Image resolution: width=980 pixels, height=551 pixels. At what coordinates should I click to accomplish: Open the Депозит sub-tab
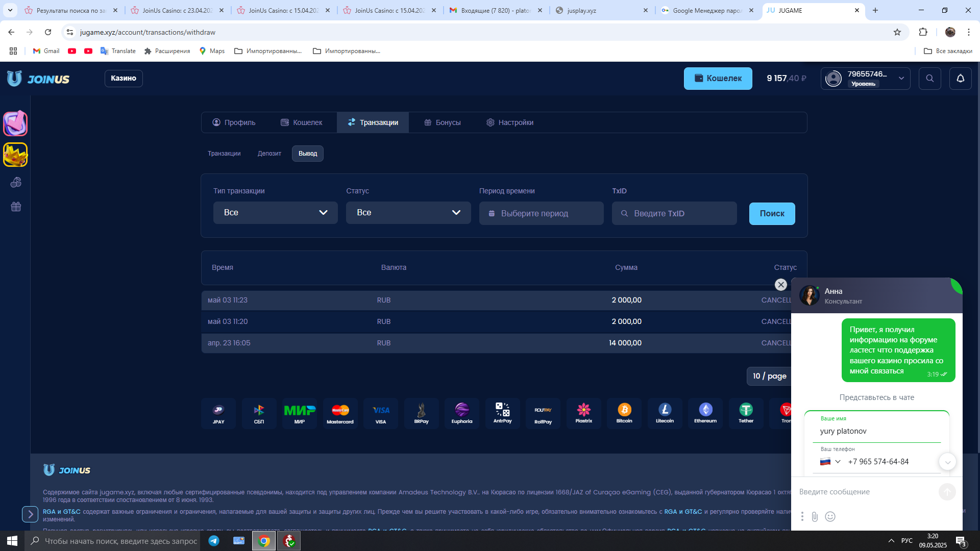point(269,154)
